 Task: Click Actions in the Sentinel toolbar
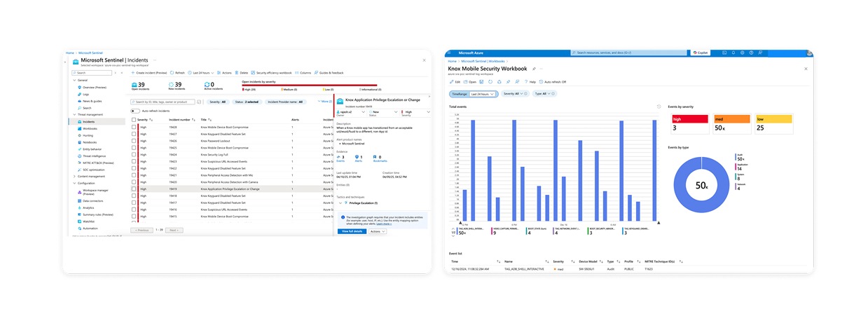(x=224, y=73)
